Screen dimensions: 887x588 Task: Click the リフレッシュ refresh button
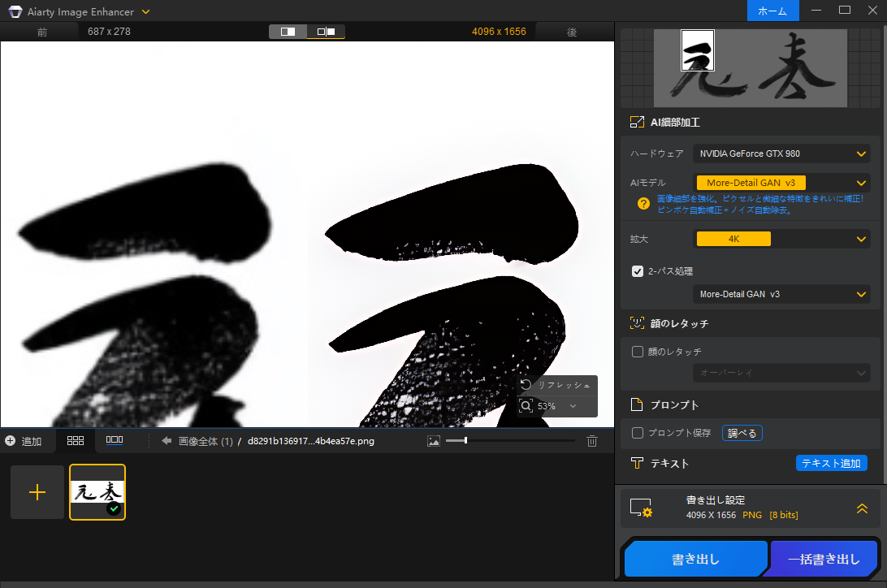556,385
